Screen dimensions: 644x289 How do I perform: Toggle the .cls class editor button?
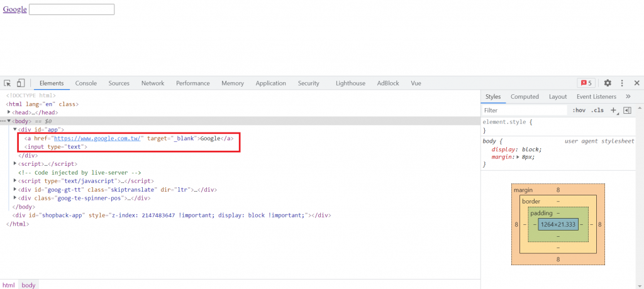(597, 110)
